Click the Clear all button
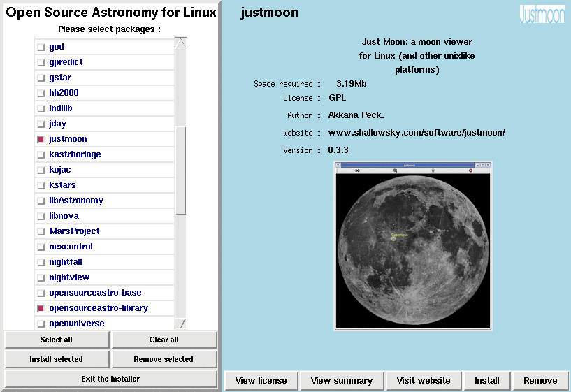Screen dimensions: 571x392 [164, 340]
